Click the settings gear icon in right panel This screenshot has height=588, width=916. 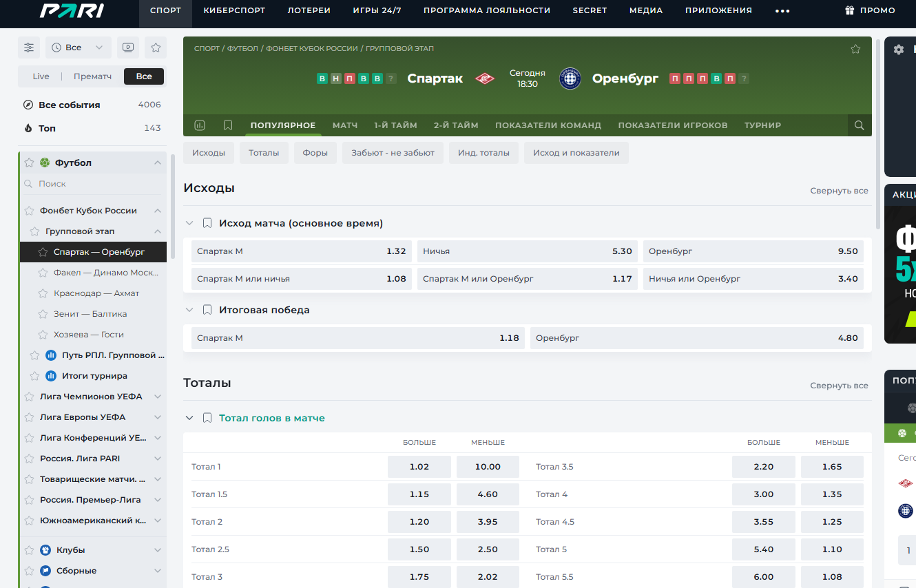point(898,50)
